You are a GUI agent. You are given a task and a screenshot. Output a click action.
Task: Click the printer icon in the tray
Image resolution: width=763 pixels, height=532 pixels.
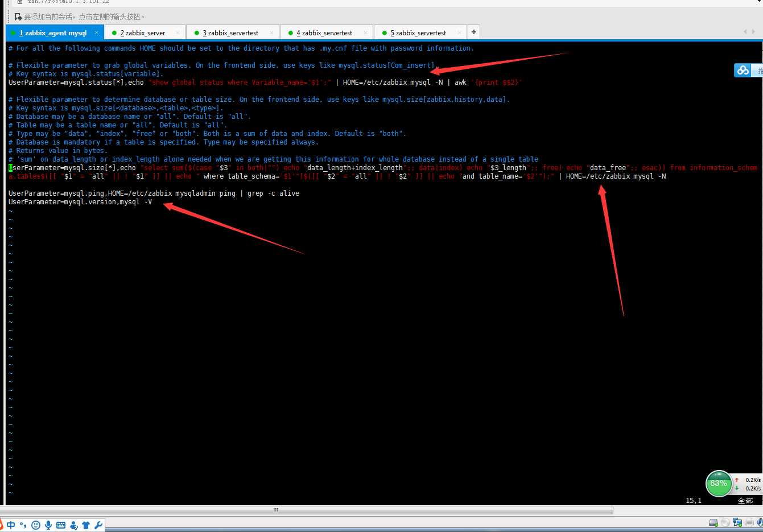pos(749,522)
